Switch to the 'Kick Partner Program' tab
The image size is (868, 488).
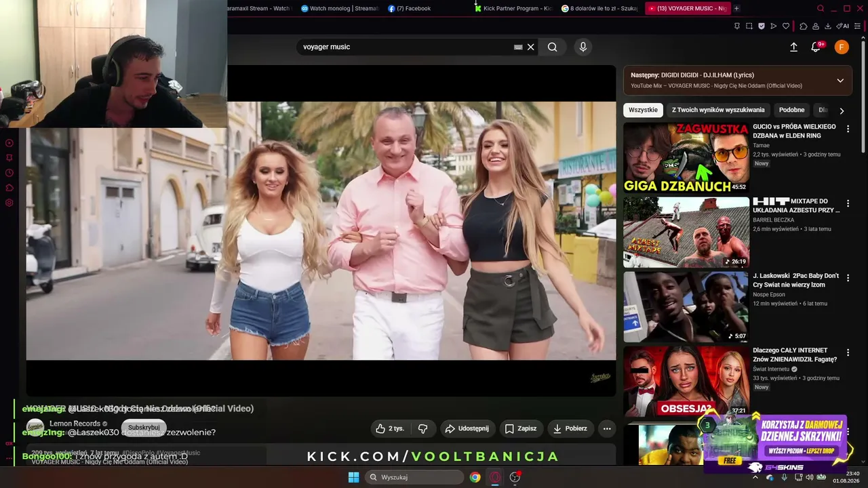point(514,8)
